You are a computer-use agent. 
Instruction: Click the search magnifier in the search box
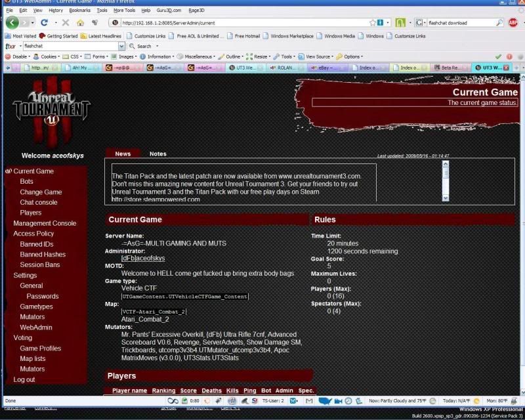499,23
